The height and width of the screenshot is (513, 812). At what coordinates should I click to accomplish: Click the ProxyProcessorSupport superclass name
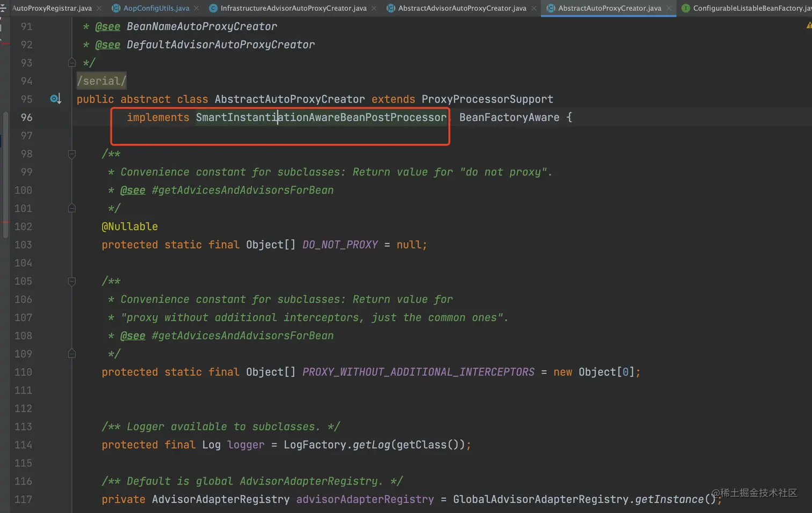pos(488,99)
